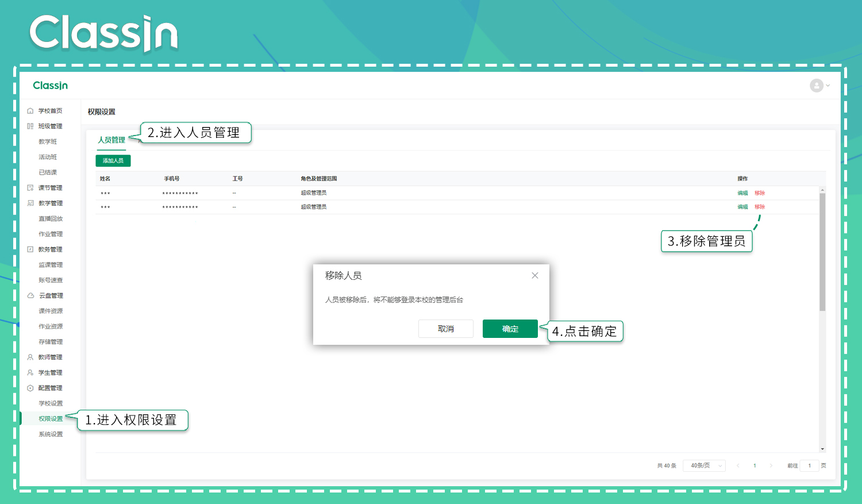Screen dimensions: 862x504
Task: Click the table vertical scrollbar thumb
Action: 822,252
